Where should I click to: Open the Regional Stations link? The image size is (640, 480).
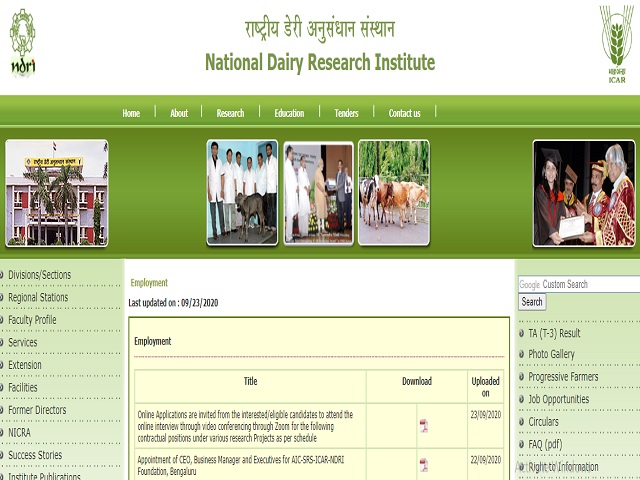[38, 297]
